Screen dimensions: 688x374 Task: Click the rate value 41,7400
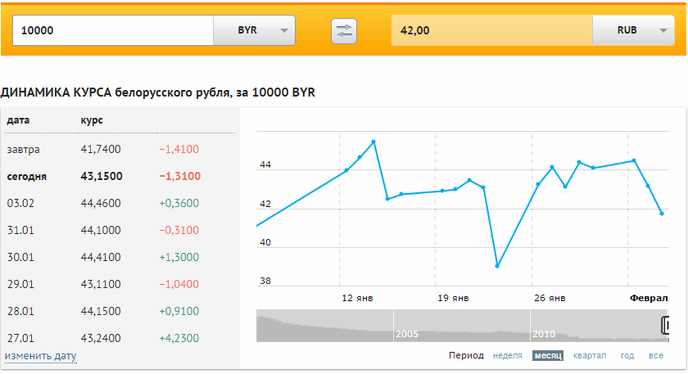point(100,149)
